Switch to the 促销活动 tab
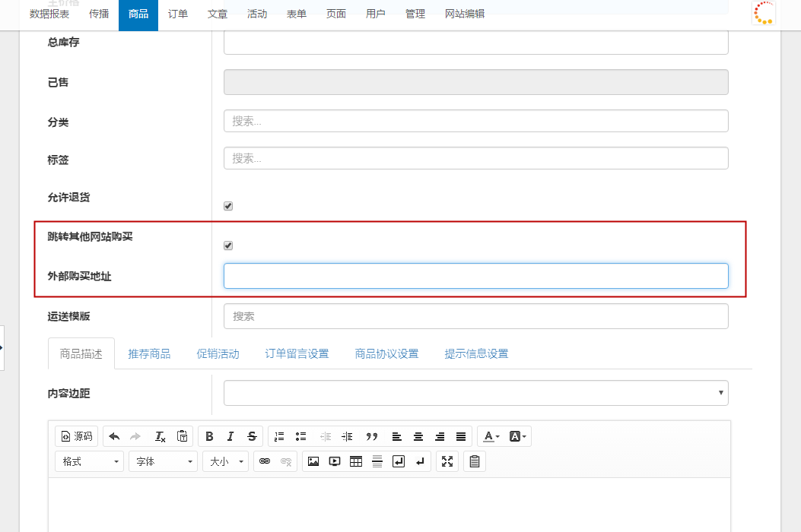The height and width of the screenshot is (532, 801). tap(218, 354)
